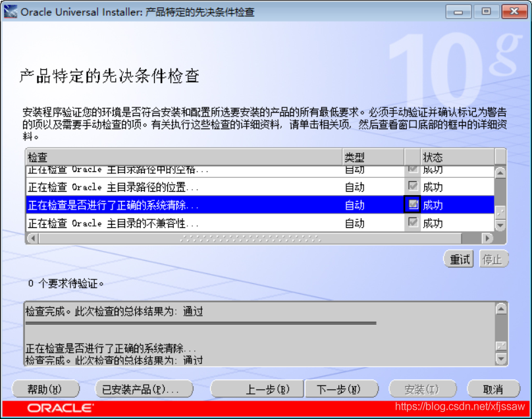Maximize the installer window
Image resolution: width=532 pixels, height=419 pixels.
click(486, 13)
